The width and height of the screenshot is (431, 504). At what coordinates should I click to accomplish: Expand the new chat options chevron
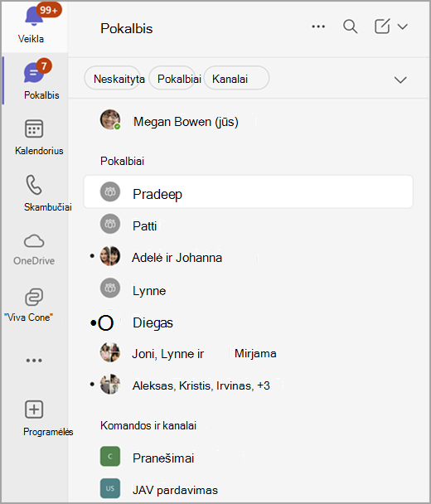402,27
